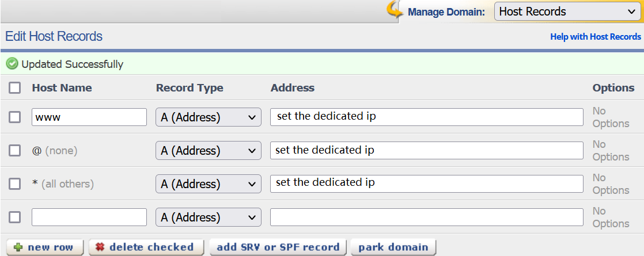Open Record Type dropdown for @ (none) row

(208, 151)
